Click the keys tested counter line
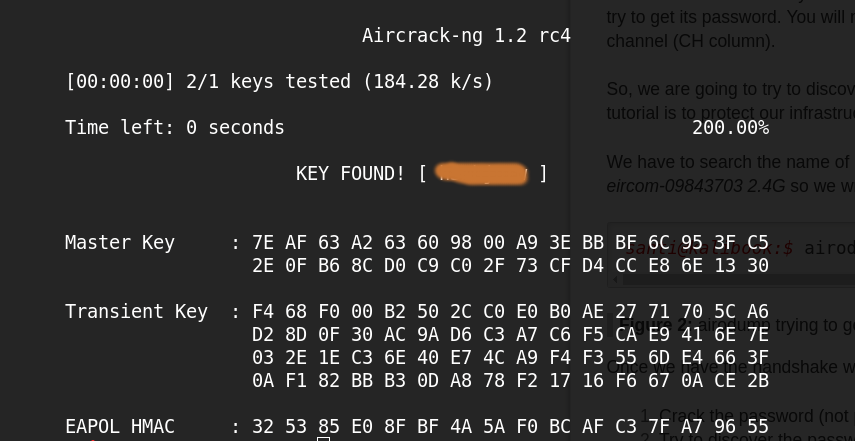The width and height of the screenshot is (855, 441). click(x=279, y=81)
